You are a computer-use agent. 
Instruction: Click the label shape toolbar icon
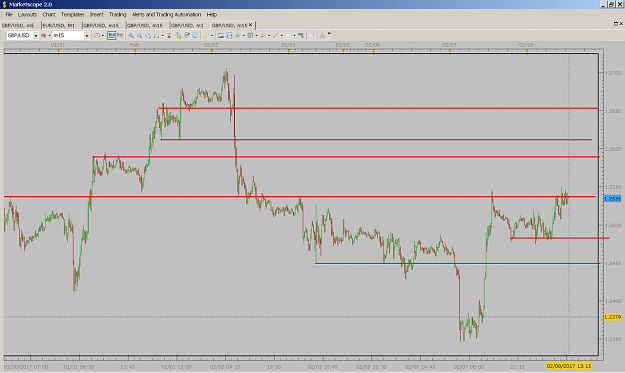tap(288, 35)
